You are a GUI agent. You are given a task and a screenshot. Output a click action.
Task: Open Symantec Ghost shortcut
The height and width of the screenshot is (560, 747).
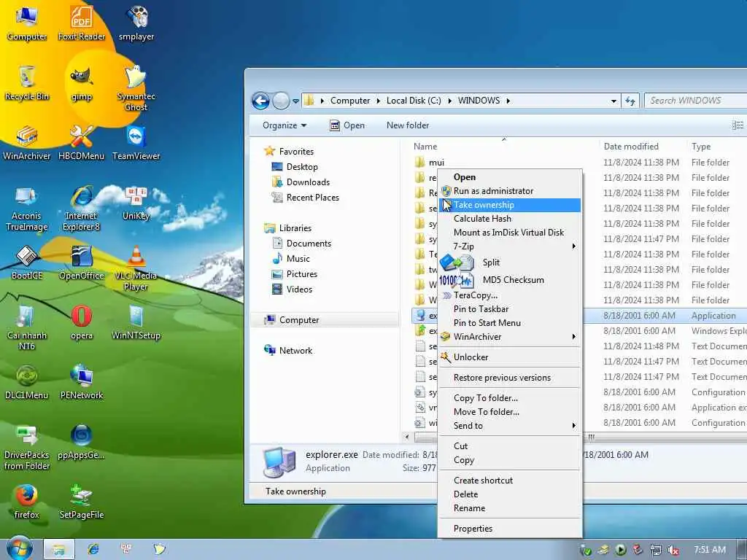coord(136,87)
